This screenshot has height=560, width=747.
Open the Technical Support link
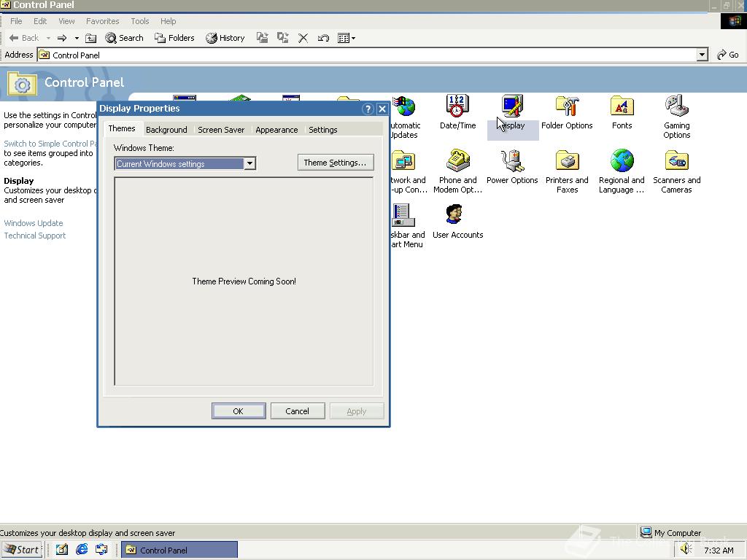[35, 236]
